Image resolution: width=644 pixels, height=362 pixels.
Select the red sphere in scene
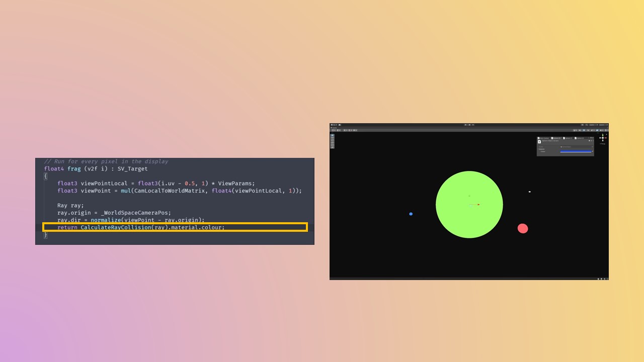pos(523,228)
